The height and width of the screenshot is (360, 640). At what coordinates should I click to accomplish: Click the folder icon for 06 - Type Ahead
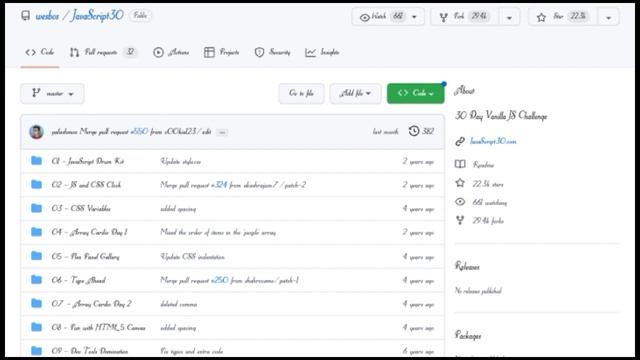(36, 279)
